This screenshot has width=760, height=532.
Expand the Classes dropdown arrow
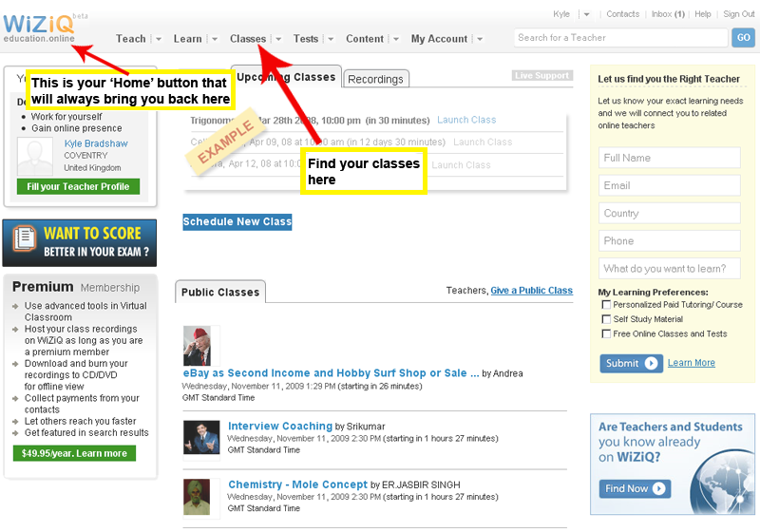click(x=278, y=39)
